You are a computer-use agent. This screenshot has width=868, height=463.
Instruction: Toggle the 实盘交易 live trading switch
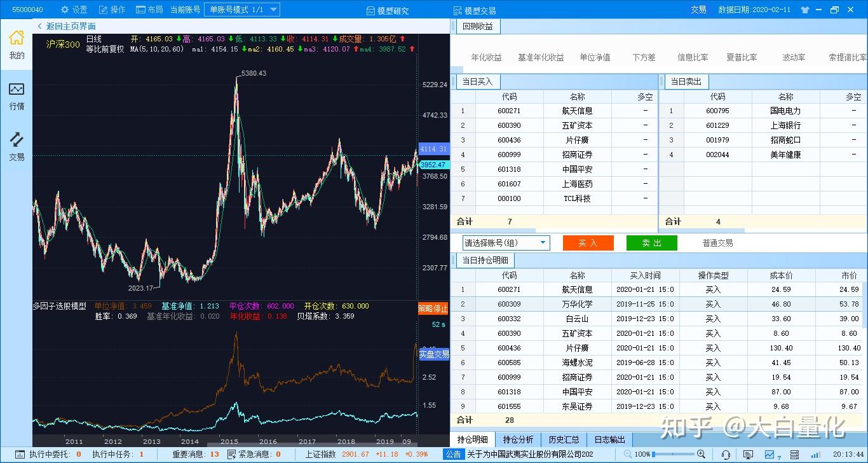(x=434, y=354)
